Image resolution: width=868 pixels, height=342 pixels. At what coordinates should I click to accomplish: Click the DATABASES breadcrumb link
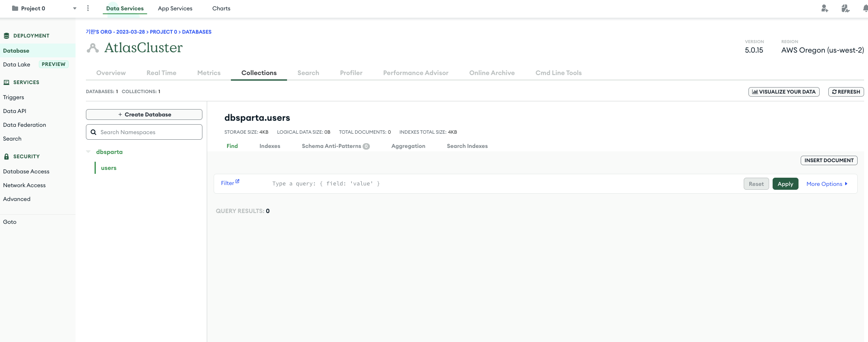point(197,32)
